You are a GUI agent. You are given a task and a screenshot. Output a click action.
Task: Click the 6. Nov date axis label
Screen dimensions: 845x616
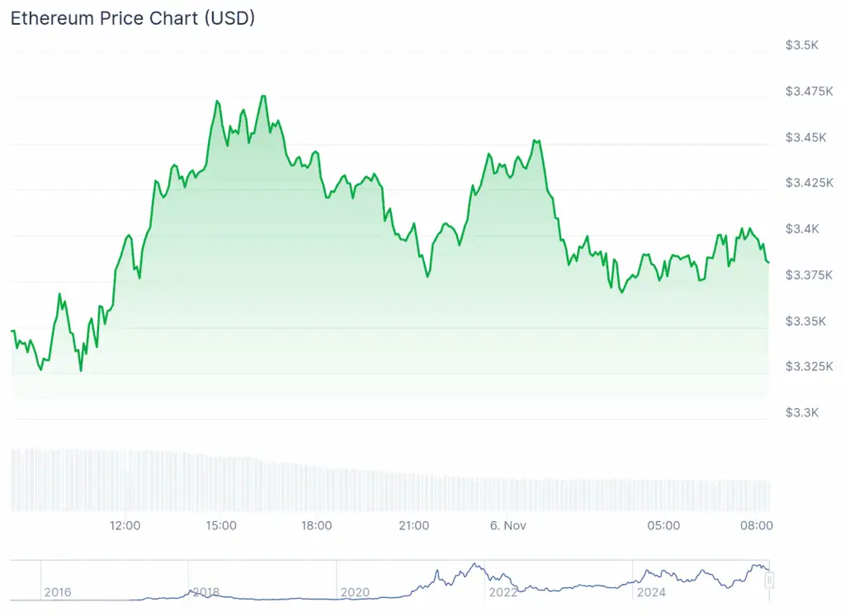[508, 525]
